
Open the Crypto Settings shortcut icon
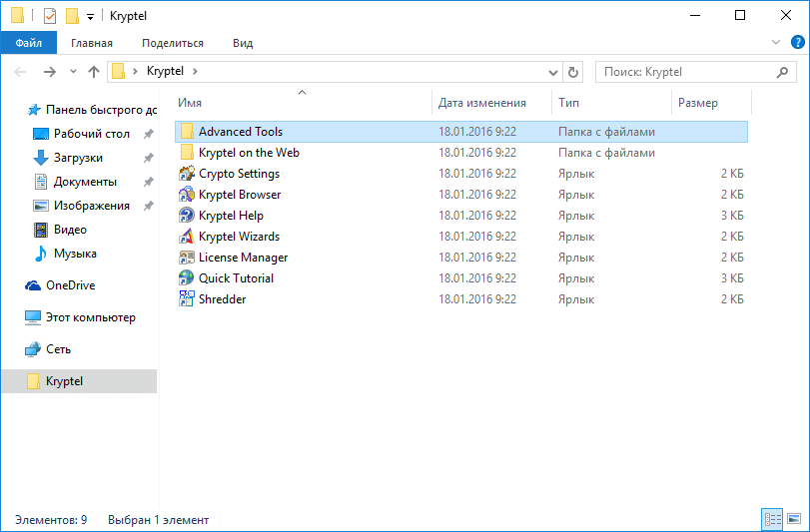[x=186, y=174]
